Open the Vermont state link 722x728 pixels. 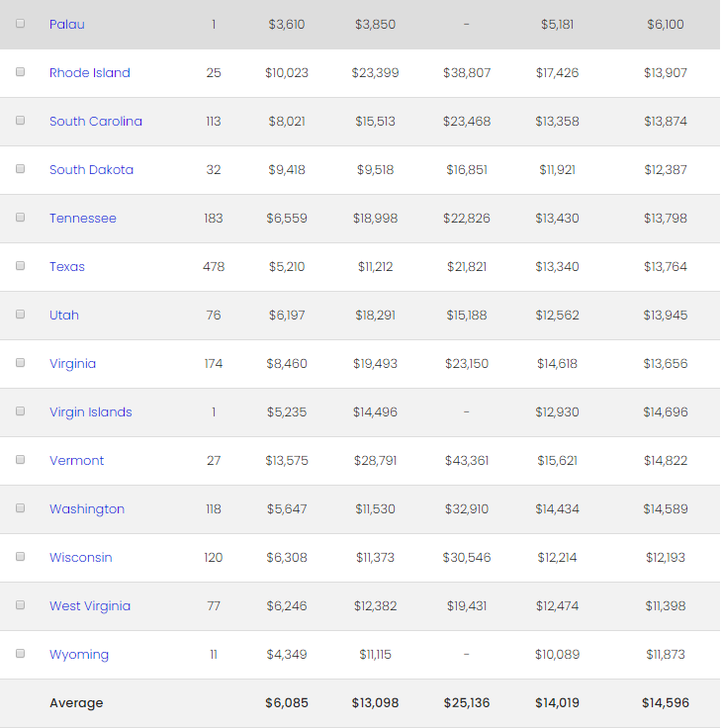(x=77, y=460)
